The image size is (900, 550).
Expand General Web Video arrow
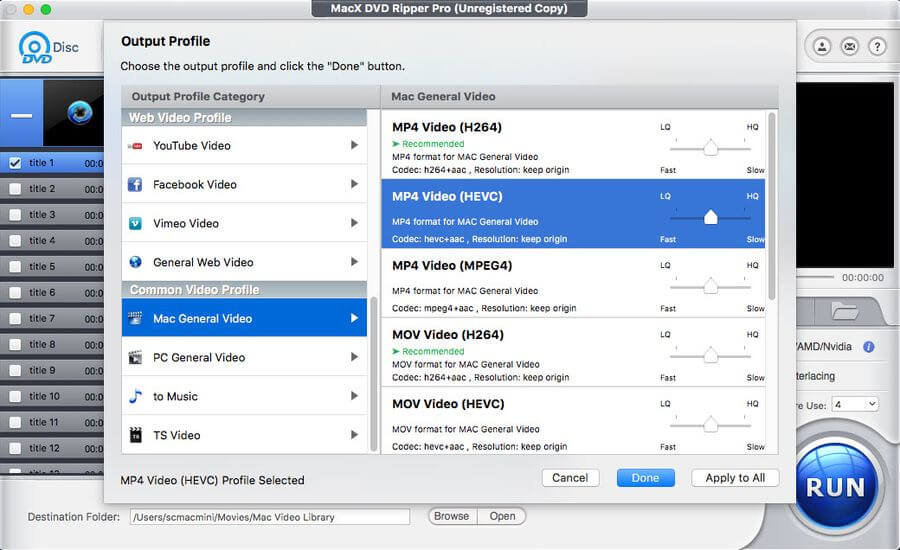354,262
